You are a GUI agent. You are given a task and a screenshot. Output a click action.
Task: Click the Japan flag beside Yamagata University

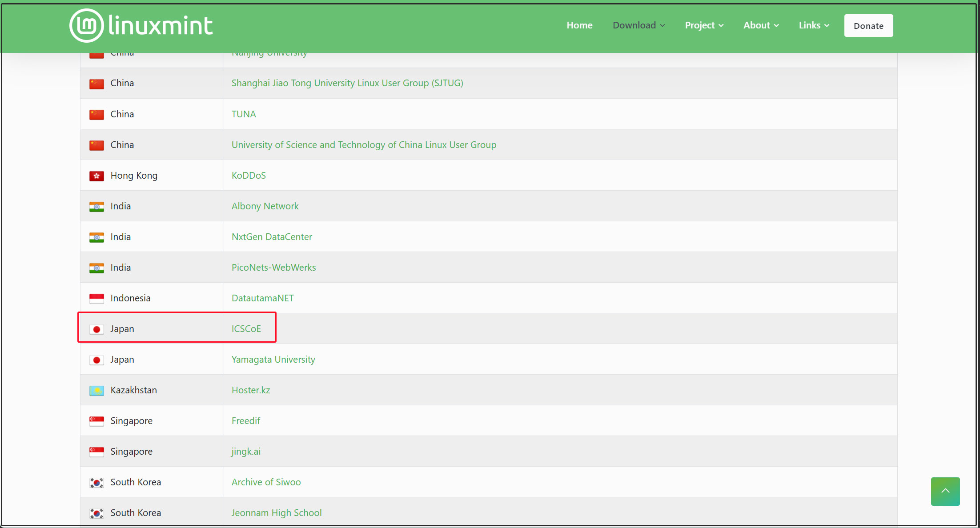coord(96,360)
